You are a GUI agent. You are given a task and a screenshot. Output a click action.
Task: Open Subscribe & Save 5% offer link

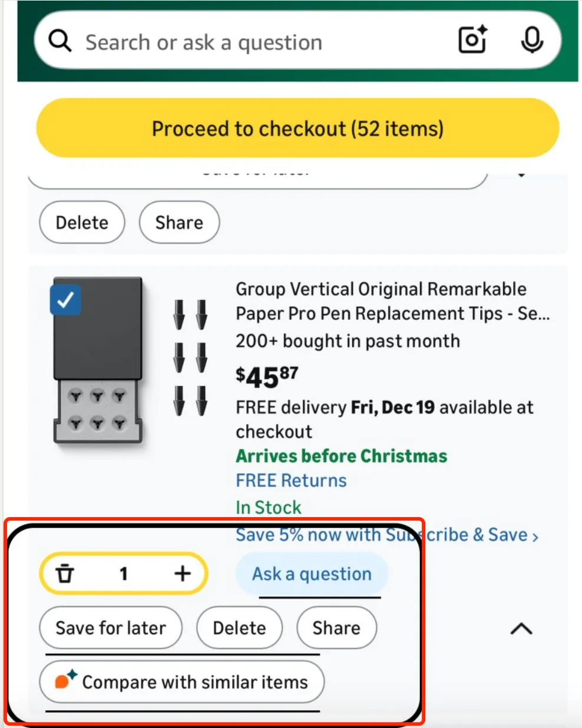coord(386,535)
